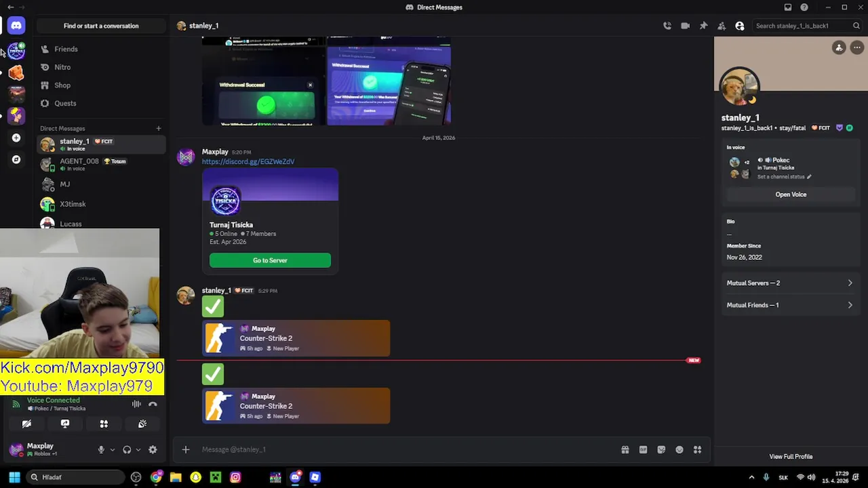Open the sticker picker
Screen dimensions: 868x488
661,449
